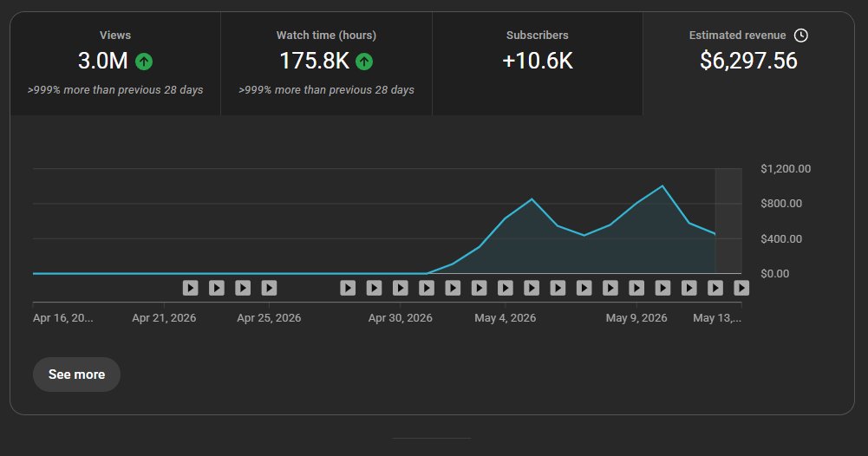Screen dimensions: 868x456
Task: Open the video marker for May 5
Action: coord(532,288)
